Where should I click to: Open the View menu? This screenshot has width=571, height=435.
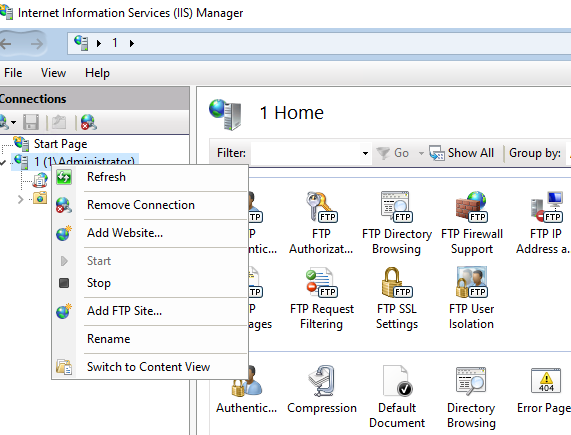[x=53, y=73]
